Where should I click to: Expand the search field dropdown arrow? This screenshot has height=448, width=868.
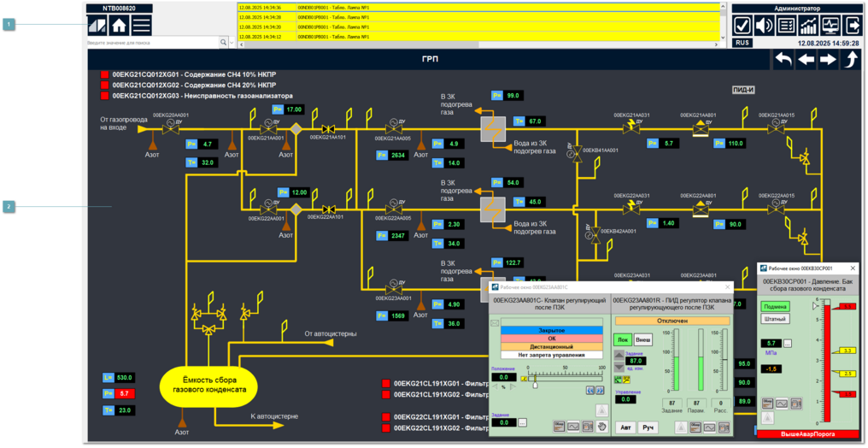tap(224, 41)
